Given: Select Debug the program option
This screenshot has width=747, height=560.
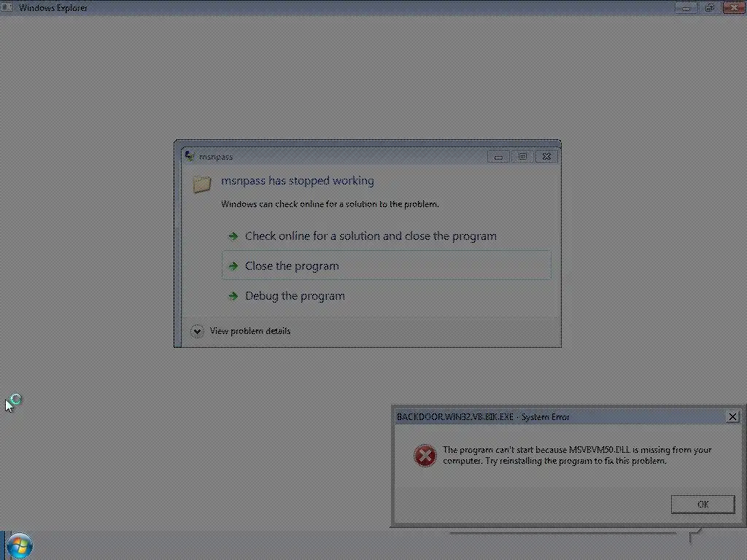Looking at the screenshot, I should pyautogui.click(x=387, y=296).
